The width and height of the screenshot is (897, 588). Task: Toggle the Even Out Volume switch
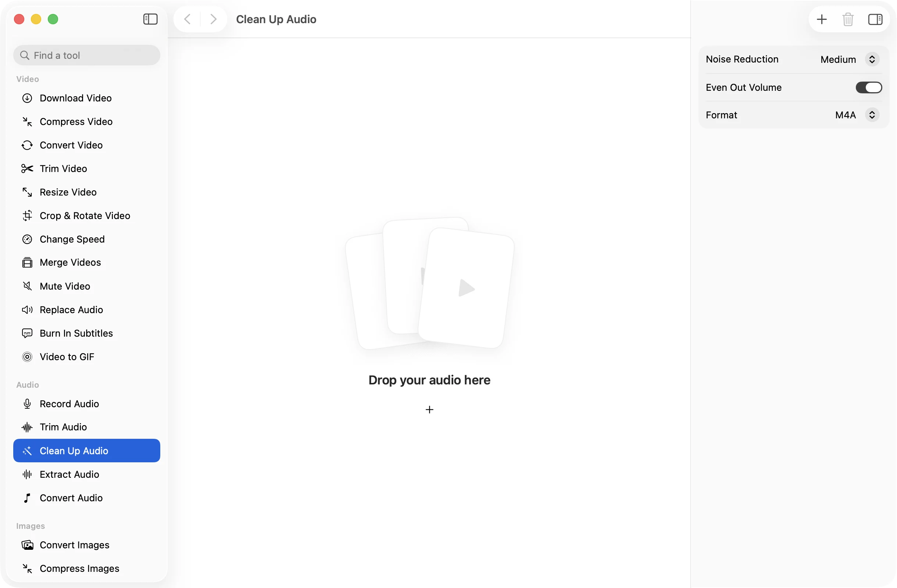coord(869,87)
